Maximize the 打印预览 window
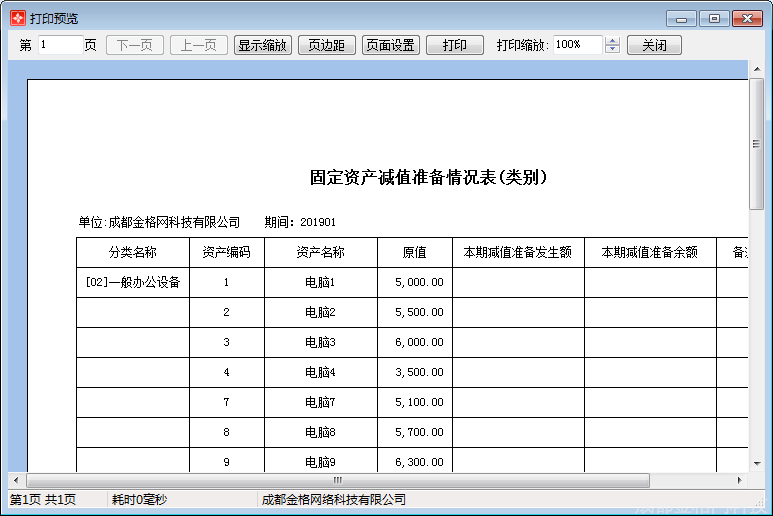773x516 pixels. (713, 18)
